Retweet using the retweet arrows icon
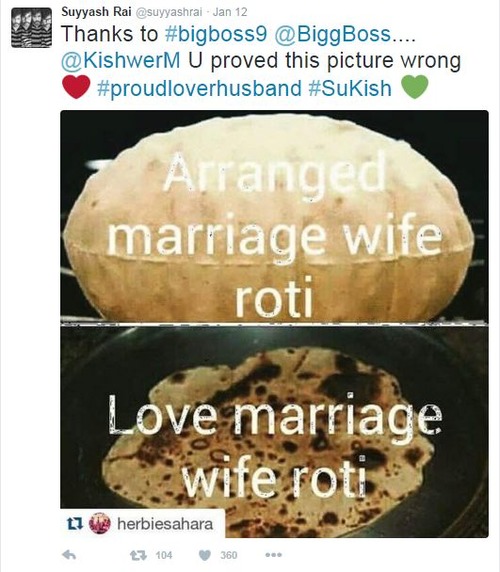 pos(138,555)
